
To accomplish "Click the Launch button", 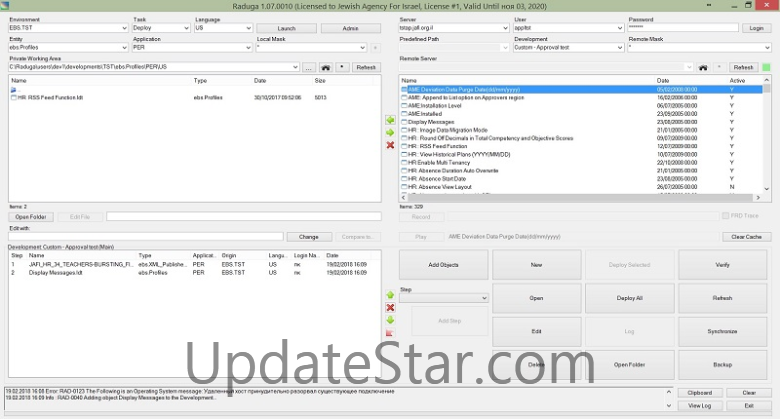I will tap(287, 28).
